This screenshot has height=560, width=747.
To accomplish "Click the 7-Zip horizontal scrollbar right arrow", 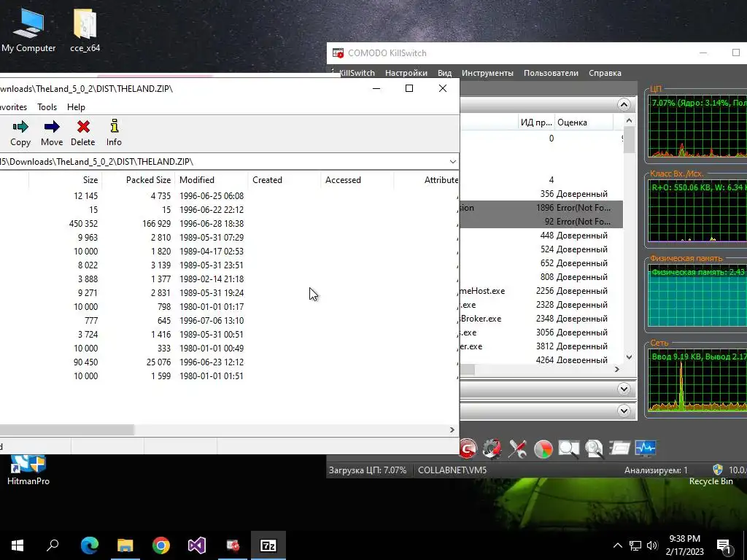I will pyautogui.click(x=452, y=430).
